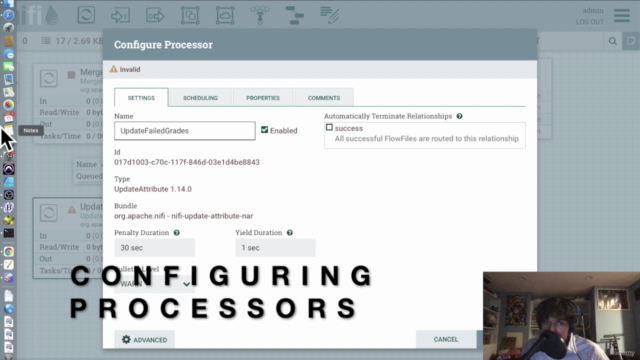Click the search magnifier icon in status bar

pyautogui.click(x=613, y=41)
